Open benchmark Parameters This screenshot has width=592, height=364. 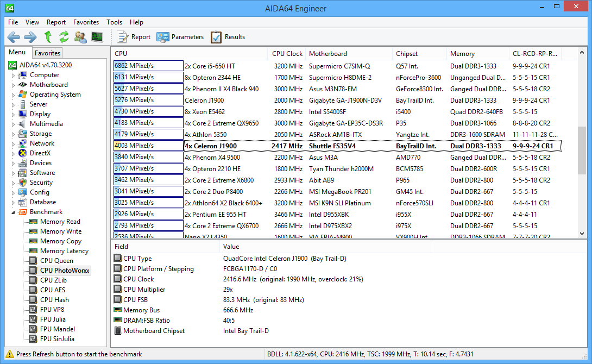click(180, 37)
